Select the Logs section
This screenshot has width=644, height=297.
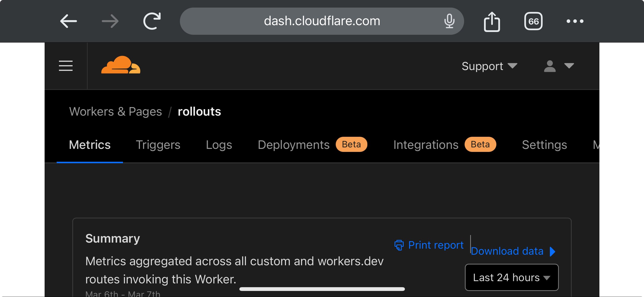coord(219,145)
